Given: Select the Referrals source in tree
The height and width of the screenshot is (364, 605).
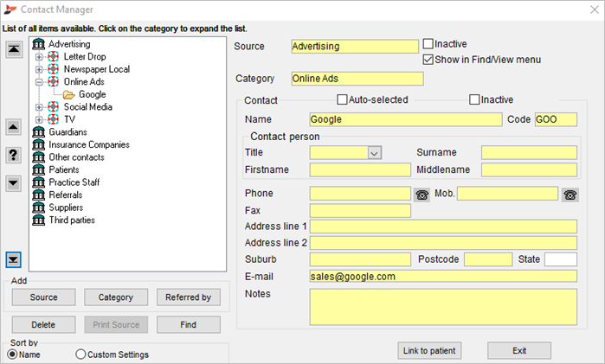Looking at the screenshot, I should coord(65,195).
